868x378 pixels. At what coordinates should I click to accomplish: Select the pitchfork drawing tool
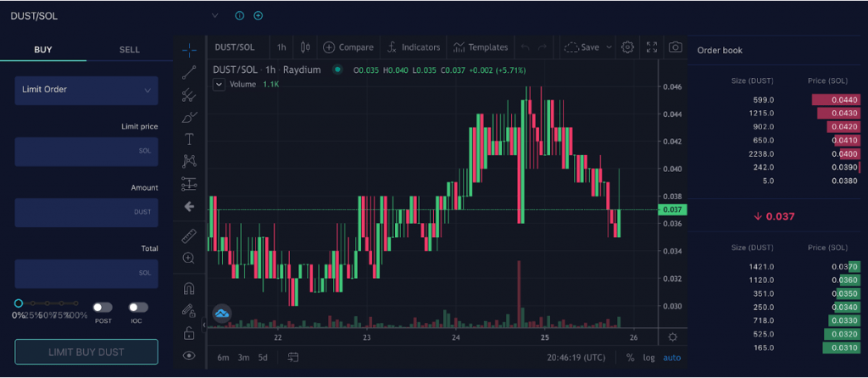[x=189, y=95]
